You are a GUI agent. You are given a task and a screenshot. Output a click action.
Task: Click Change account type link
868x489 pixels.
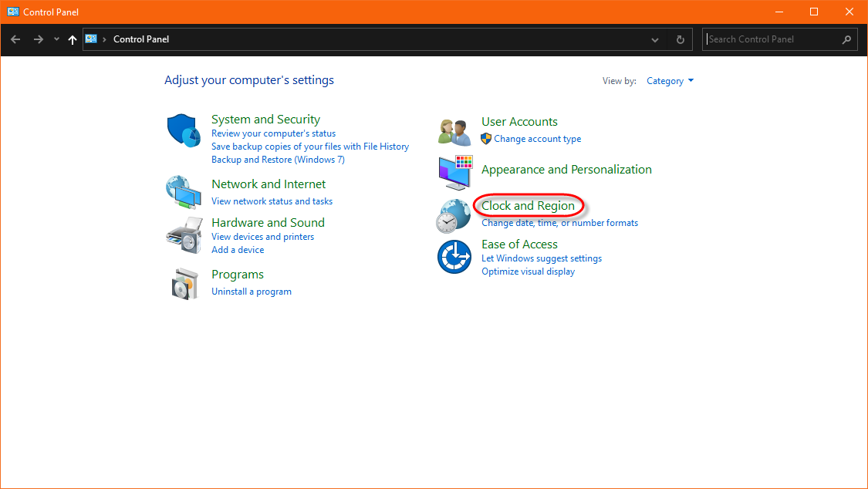(x=538, y=139)
